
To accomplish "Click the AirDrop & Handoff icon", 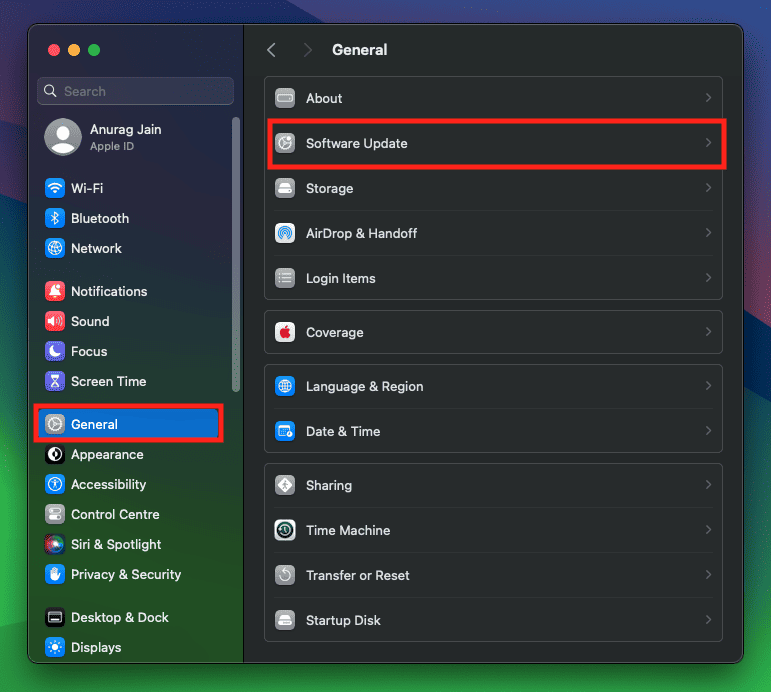I will 285,233.
